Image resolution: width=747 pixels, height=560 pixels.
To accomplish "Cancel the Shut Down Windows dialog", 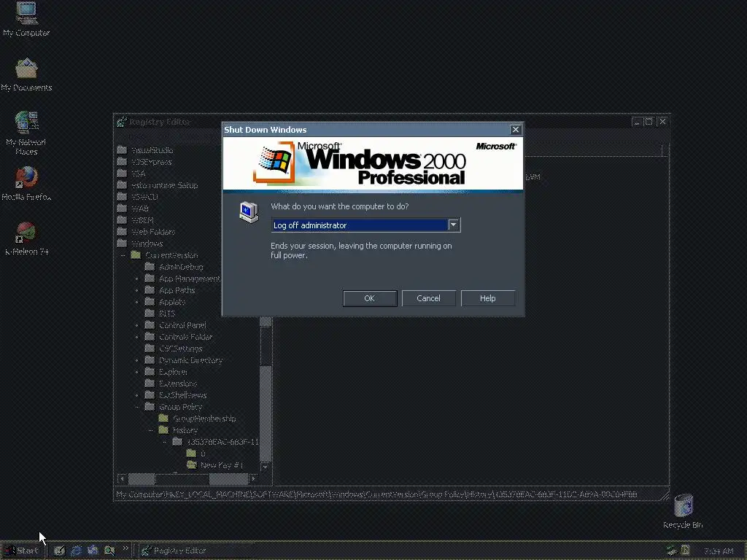I will 429,298.
